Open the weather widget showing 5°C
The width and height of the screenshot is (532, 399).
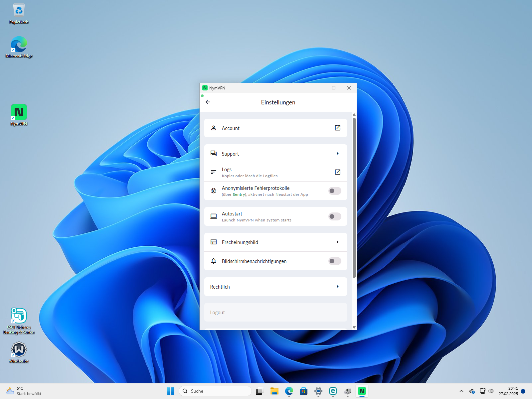(x=24, y=391)
